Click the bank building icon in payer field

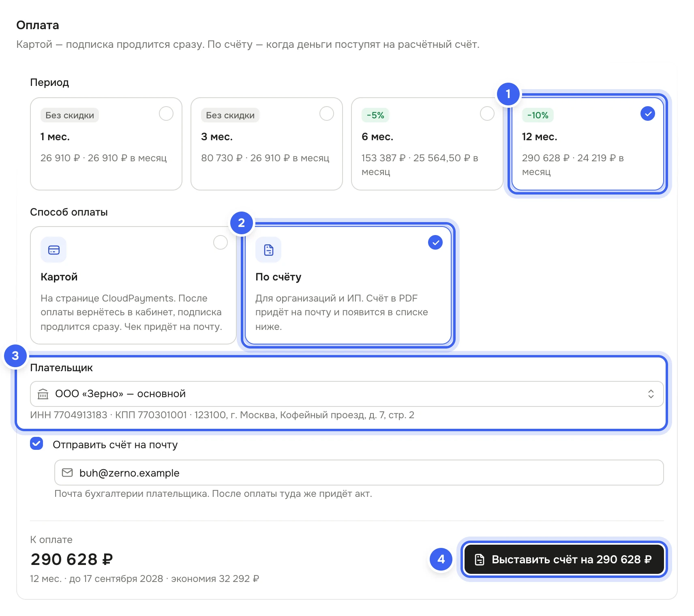click(x=43, y=394)
